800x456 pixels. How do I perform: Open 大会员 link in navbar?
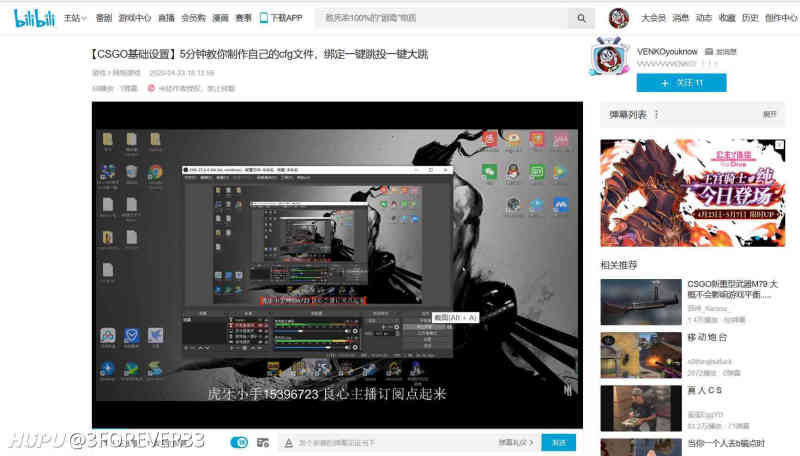coord(653,18)
